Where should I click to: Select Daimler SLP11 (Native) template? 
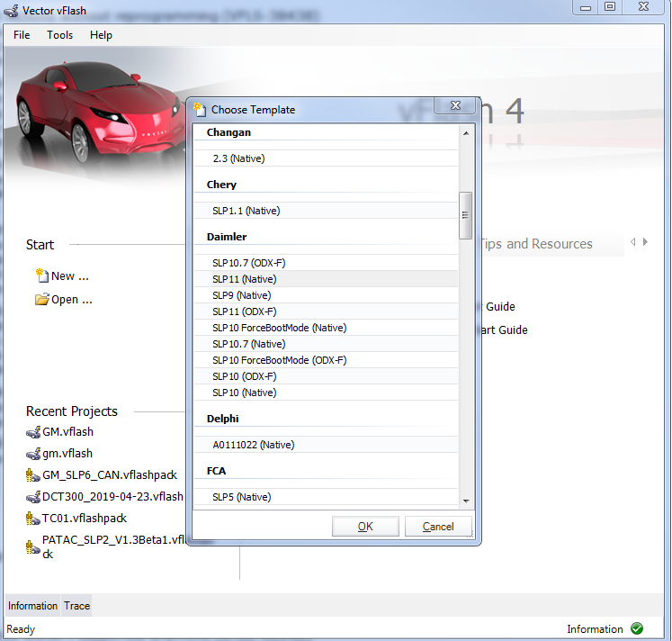[x=244, y=279]
